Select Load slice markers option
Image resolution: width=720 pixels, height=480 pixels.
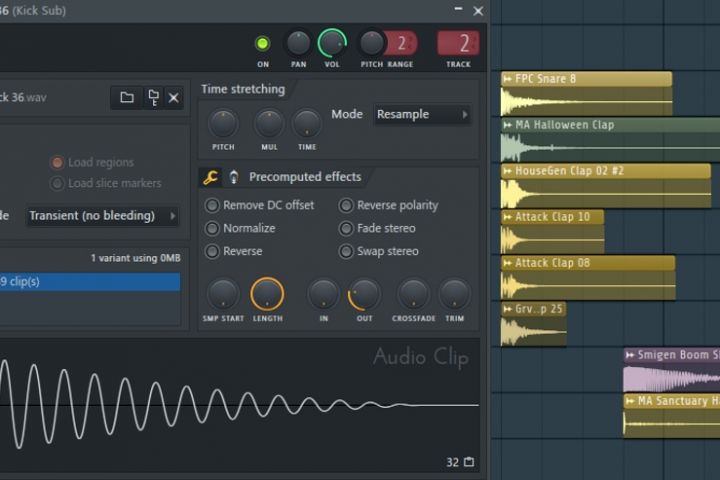[57, 183]
